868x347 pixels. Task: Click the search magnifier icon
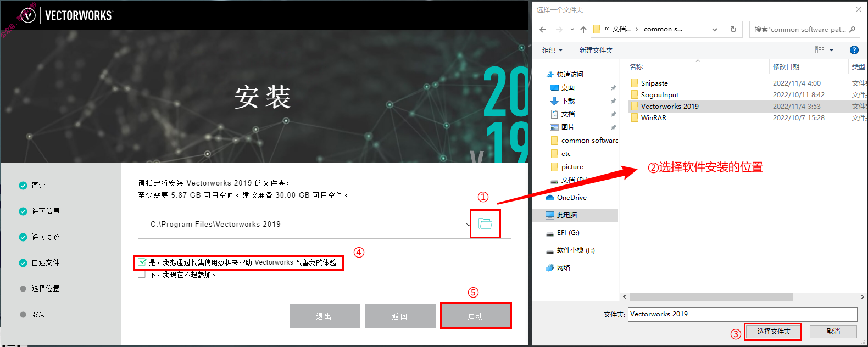point(853,30)
